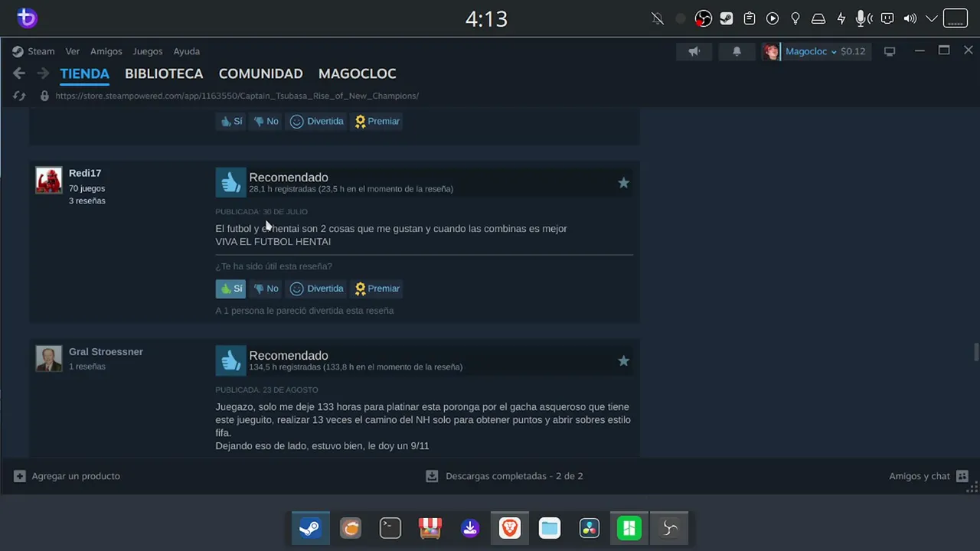Switch to the BIBLIOTECA tab

click(164, 73)
